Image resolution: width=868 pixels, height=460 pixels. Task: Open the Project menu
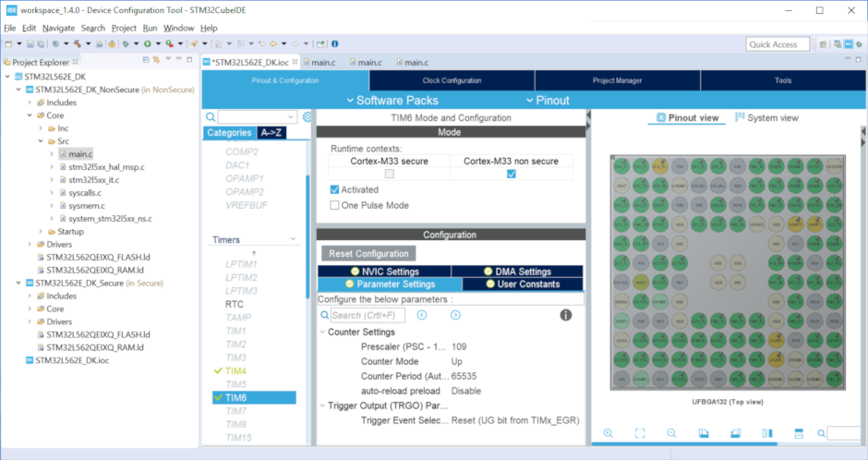pyautogui.click(x=124, y=28)
